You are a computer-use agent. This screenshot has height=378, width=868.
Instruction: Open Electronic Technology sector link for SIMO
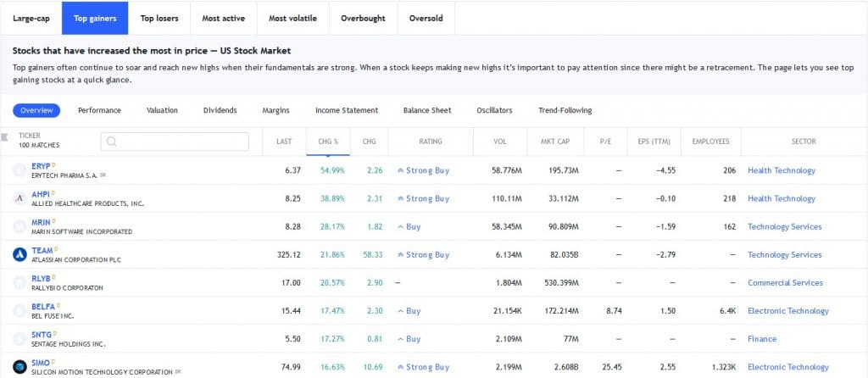point(788,367)
